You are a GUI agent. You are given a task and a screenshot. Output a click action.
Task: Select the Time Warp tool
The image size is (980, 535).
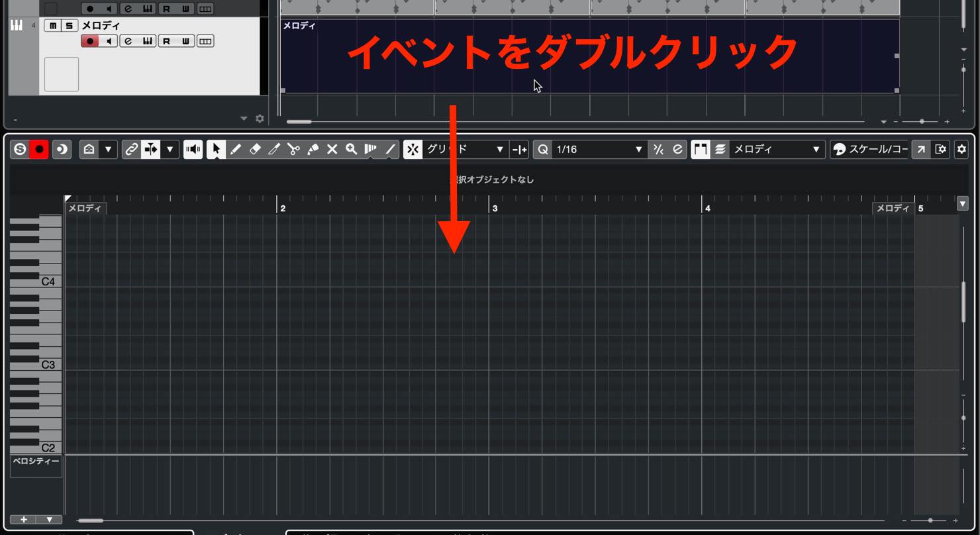pyautogui.click(x=371, y=150)
